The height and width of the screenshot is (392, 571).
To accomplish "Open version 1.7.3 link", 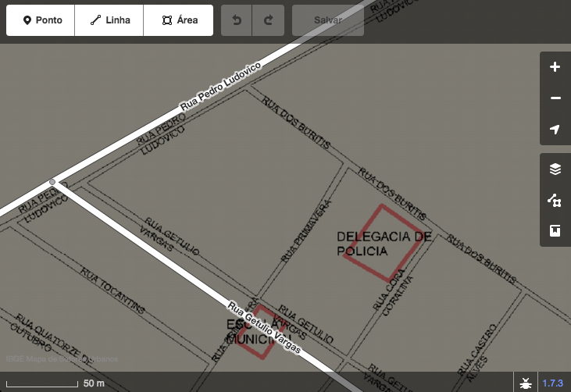I will point(553,383).
